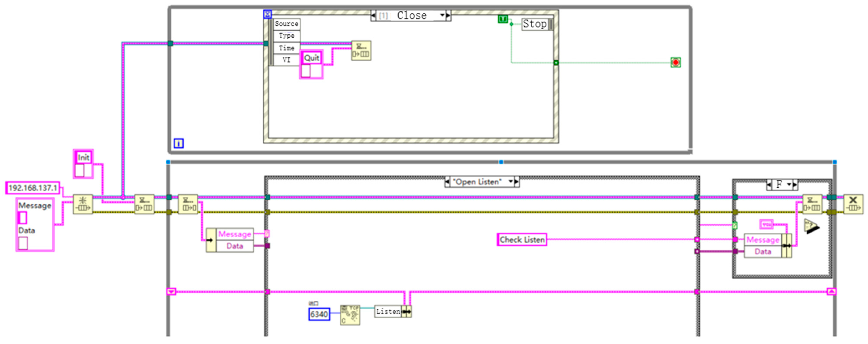Click the Obtain Queue function node

83,204
